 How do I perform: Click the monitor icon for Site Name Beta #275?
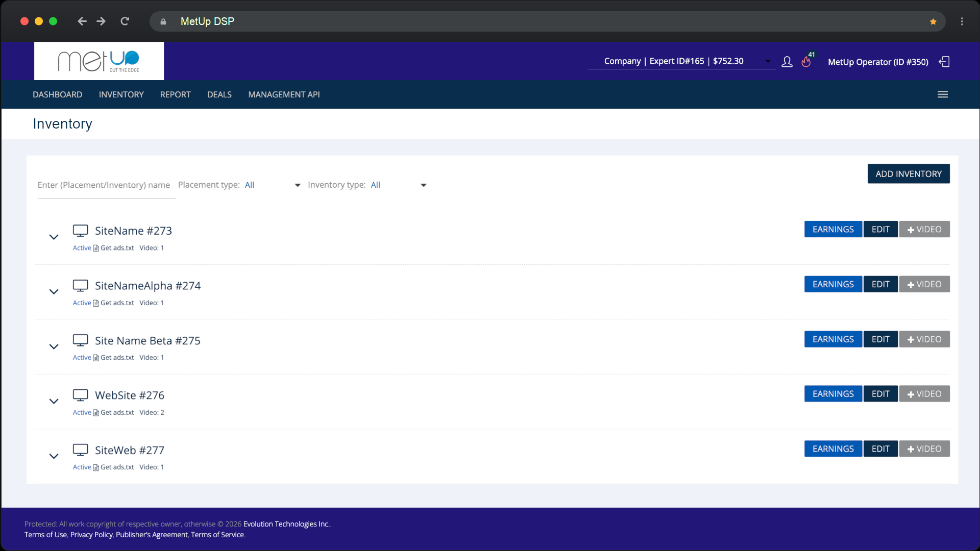click(80, 340)
